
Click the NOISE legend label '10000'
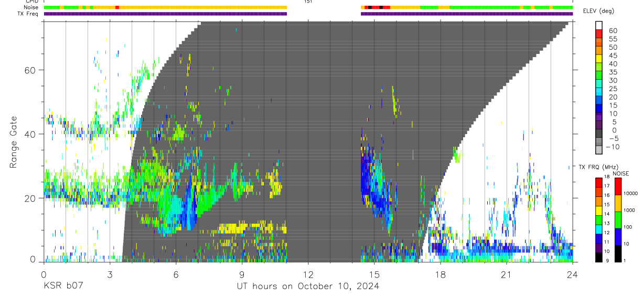coord(631,194)
